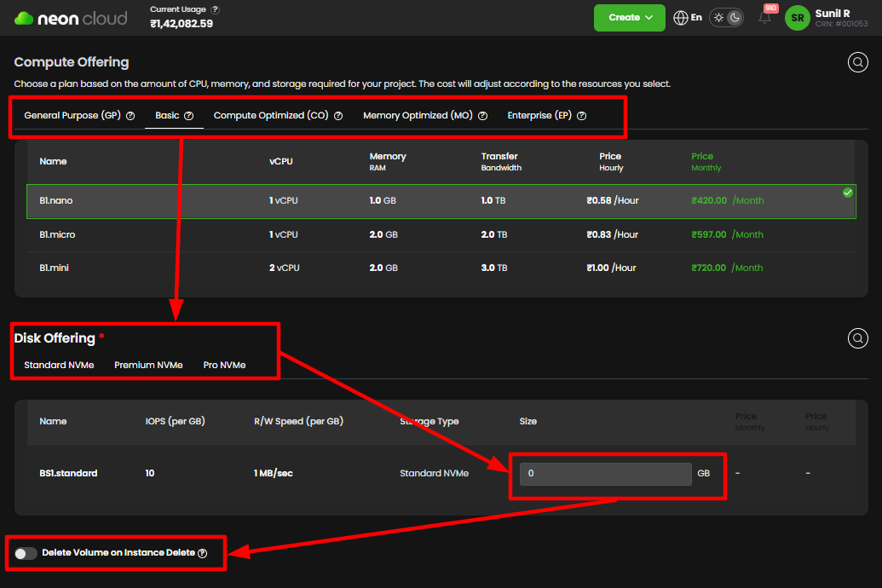Open the Compute Offering search icon
The image size is (882, 588).
point(857,62)
